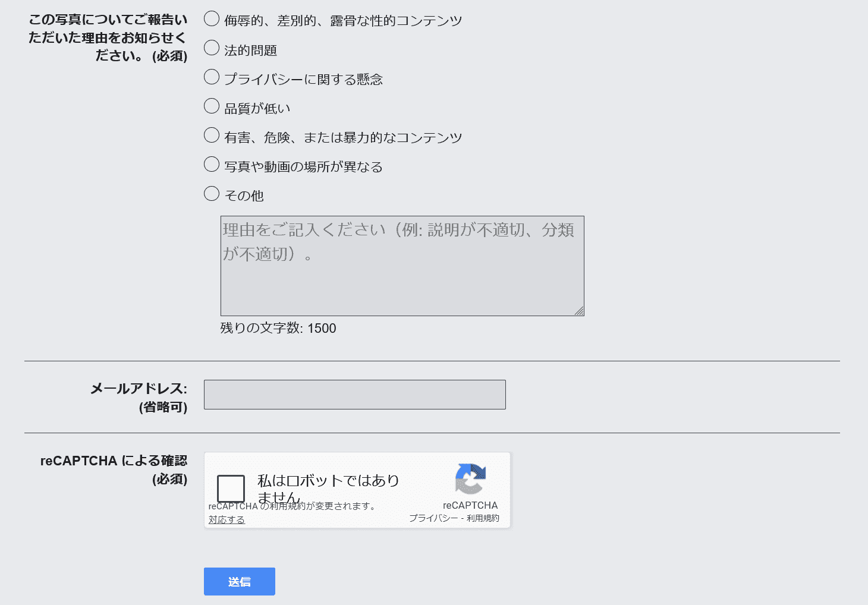Click the reCAPTCHA brand text under logo
This screenshot has width=868, height=605.
pos(470,505)
